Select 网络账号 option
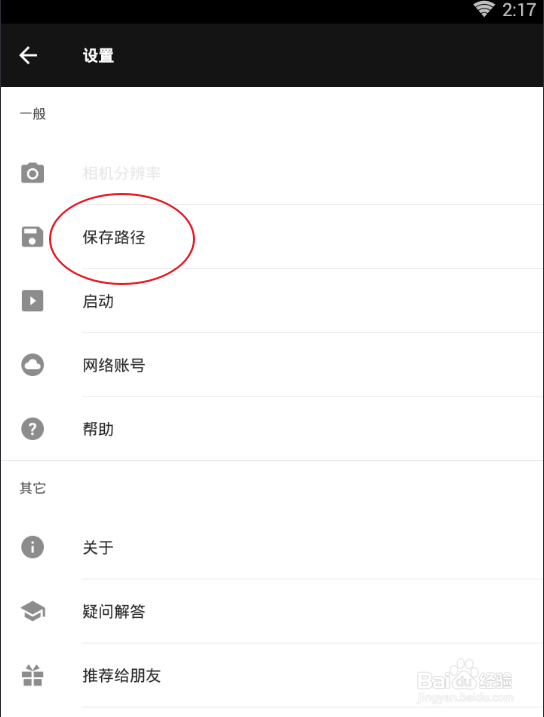 pyautogui.click(x=272, y=365)
